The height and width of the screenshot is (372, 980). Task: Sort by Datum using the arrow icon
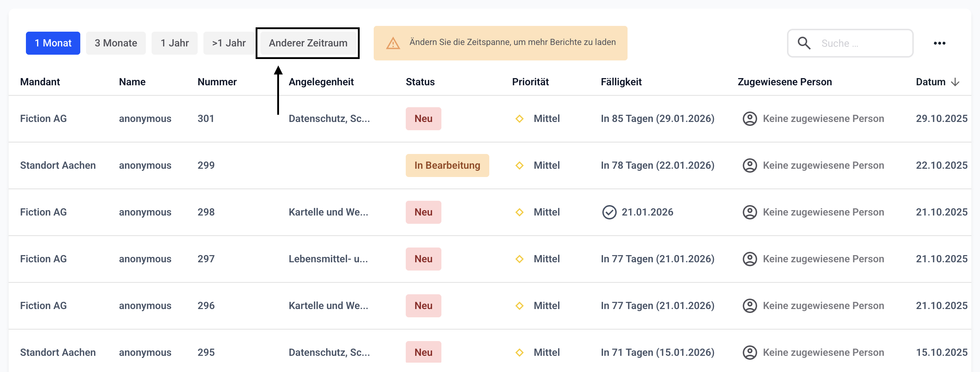pyautogui.click(x=955, y=82)
